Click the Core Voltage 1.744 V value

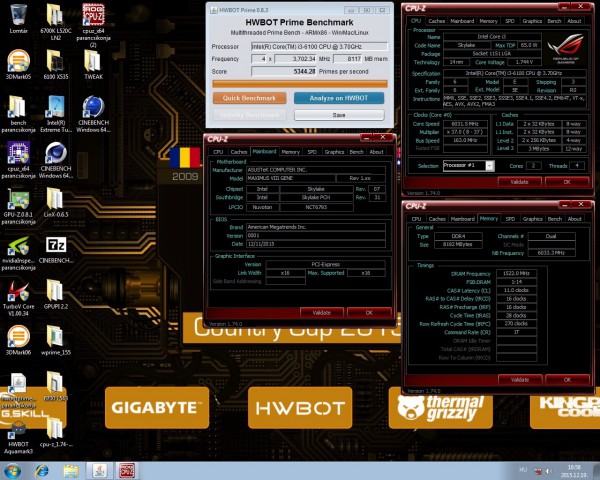pyautogui.click(x=524, y=62)
